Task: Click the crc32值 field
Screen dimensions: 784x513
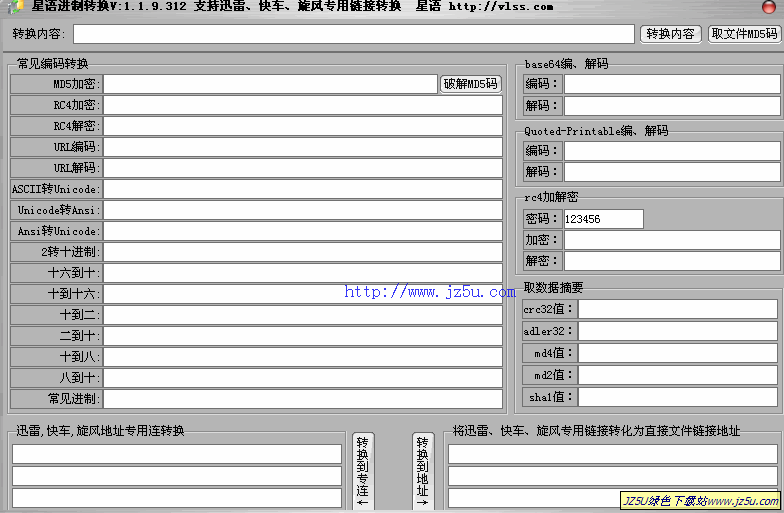Action: pos(678,309)
